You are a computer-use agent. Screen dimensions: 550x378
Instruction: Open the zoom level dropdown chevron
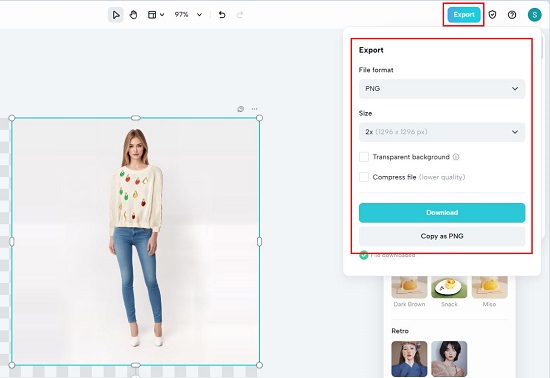click(x=199, y=15)
